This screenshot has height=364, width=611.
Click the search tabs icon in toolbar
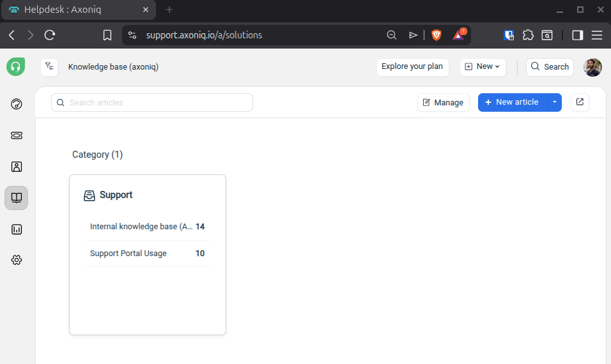[x=547, y=35]
